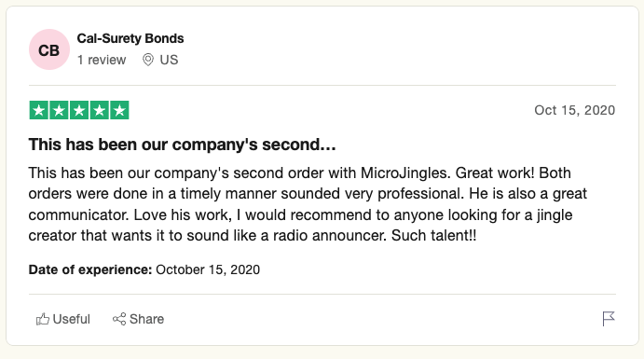Click the fifth green rating star
644x359 pixels.
119,110
